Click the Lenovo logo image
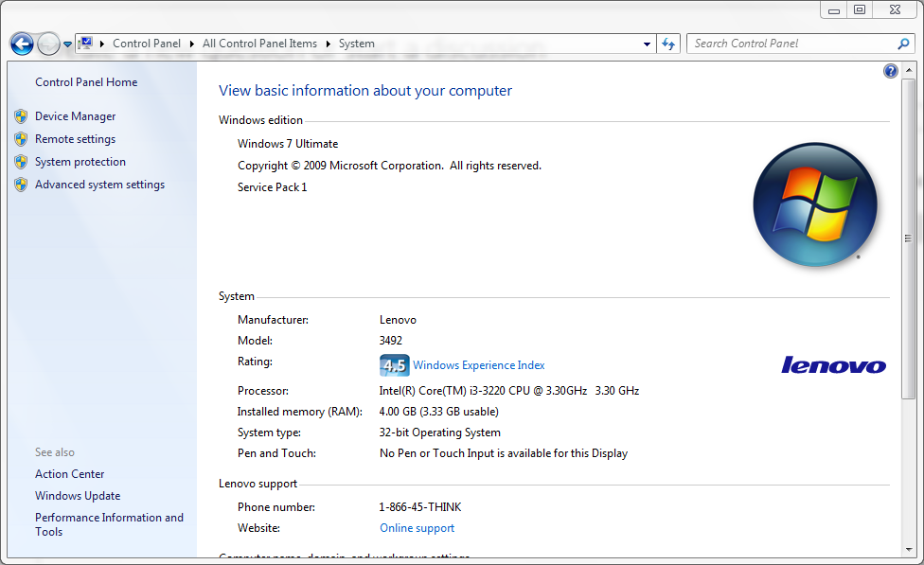Image resolution: width=924 pixels, height=565 pixels. [x=833, y=365]
